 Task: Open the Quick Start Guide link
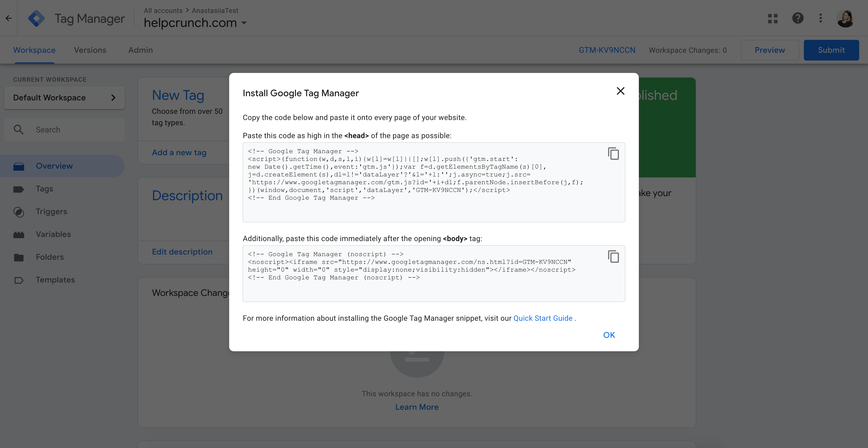coord(543,319)
